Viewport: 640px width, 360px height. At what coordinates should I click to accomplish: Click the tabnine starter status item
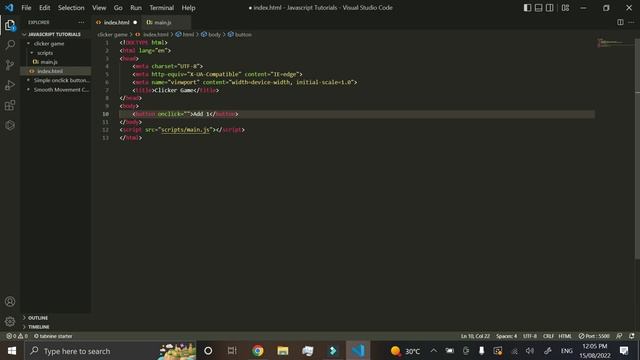[x=53, y=336]
